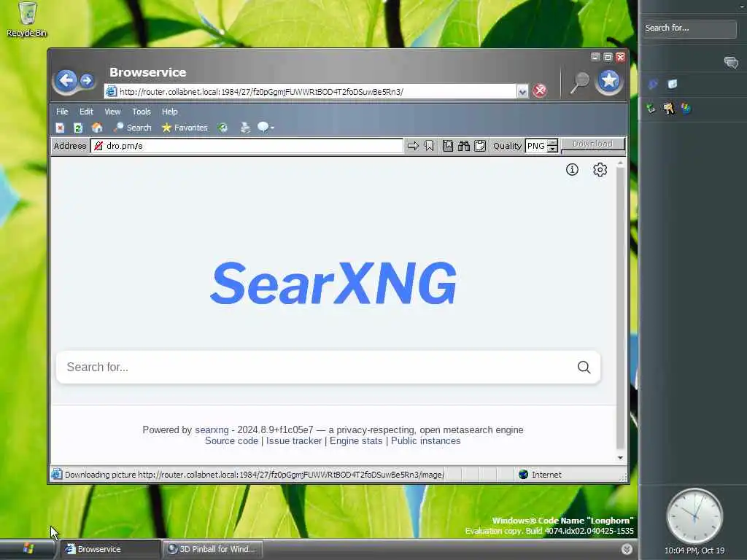Click the green Refresh toolbar icon

tap(78, 128)
